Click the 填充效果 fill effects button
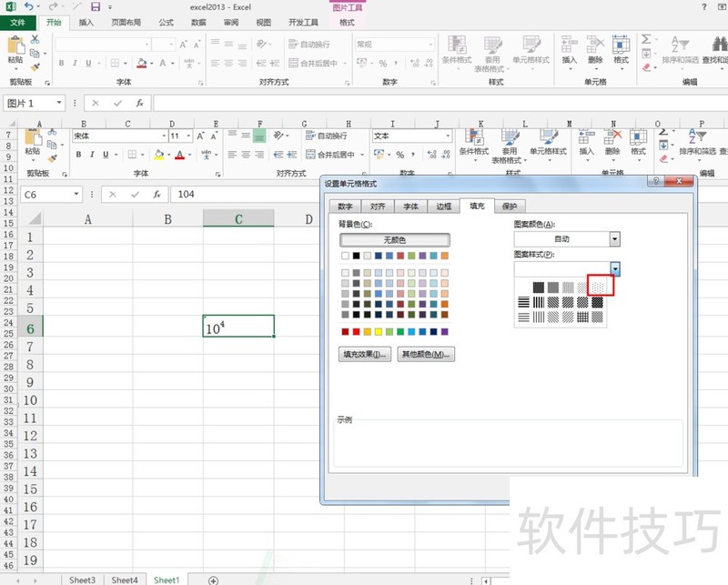The width and height of the screenshot is (728, 585). click(365, 354)
